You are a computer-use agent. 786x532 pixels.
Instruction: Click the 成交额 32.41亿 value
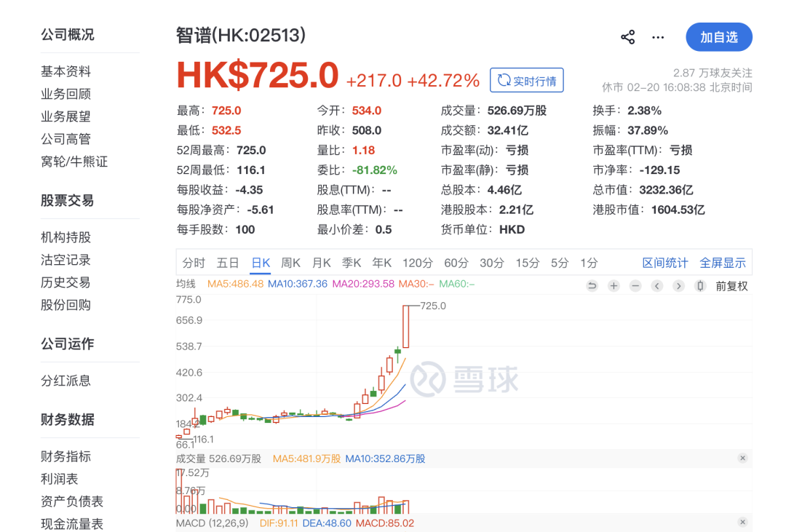click(x=507, y=131)
